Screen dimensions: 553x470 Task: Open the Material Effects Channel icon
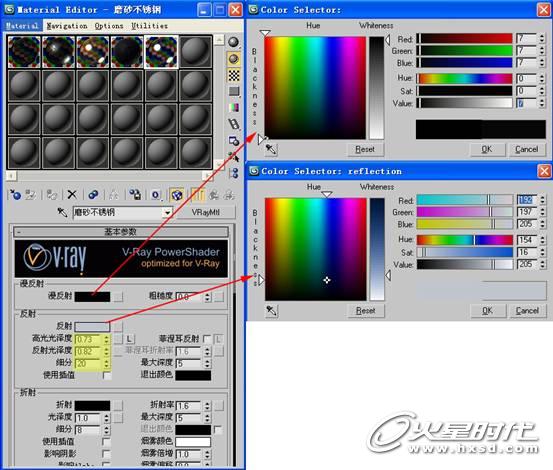point(156,195)
